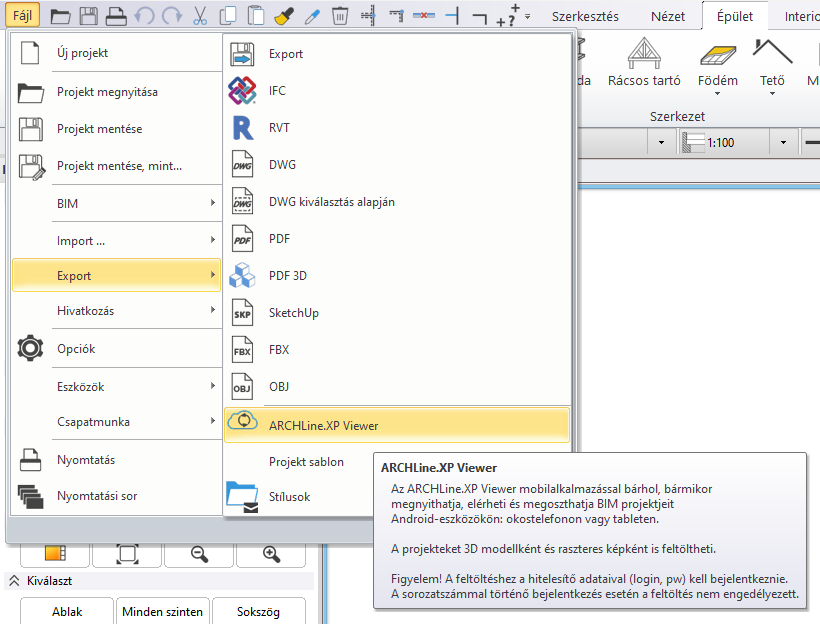Collapse the Kiválaszt panel section

tap(14, 581)
